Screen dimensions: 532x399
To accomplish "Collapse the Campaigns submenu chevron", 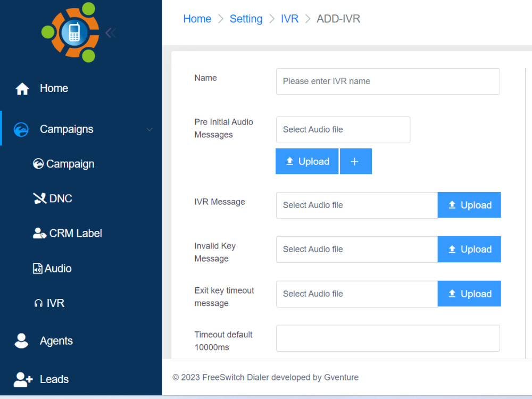I will tap(149, 129).
